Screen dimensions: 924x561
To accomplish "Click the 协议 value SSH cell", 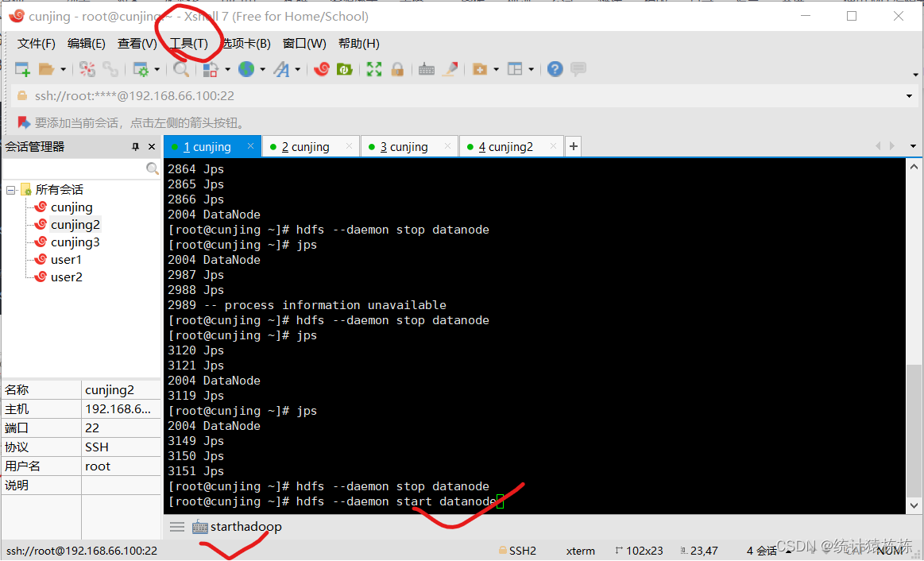I will [x=121, y=447].
